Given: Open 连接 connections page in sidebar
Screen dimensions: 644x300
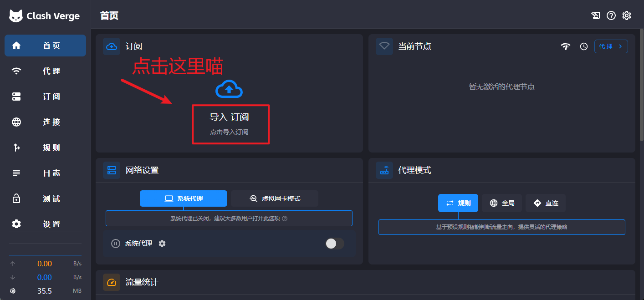Looking at the screenshot, I should coord(45,122).
